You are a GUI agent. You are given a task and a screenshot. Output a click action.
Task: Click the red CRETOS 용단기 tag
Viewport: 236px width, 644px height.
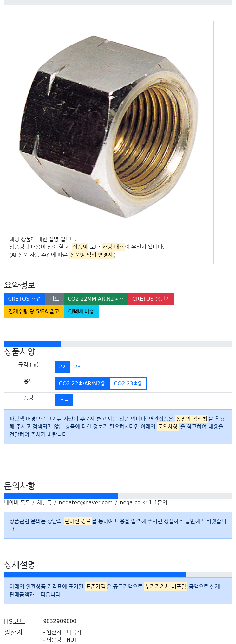pyautogui.click(x=151, y=299)
